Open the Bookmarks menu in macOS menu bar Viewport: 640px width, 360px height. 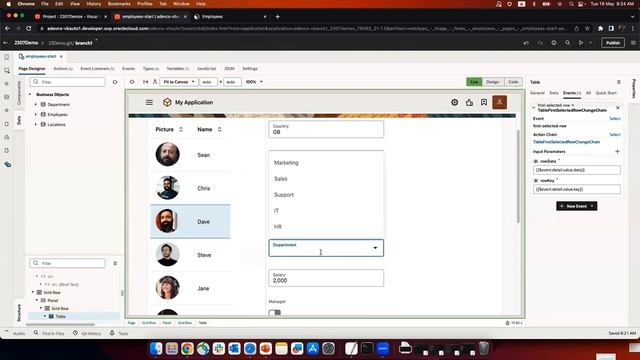(119, 4)
